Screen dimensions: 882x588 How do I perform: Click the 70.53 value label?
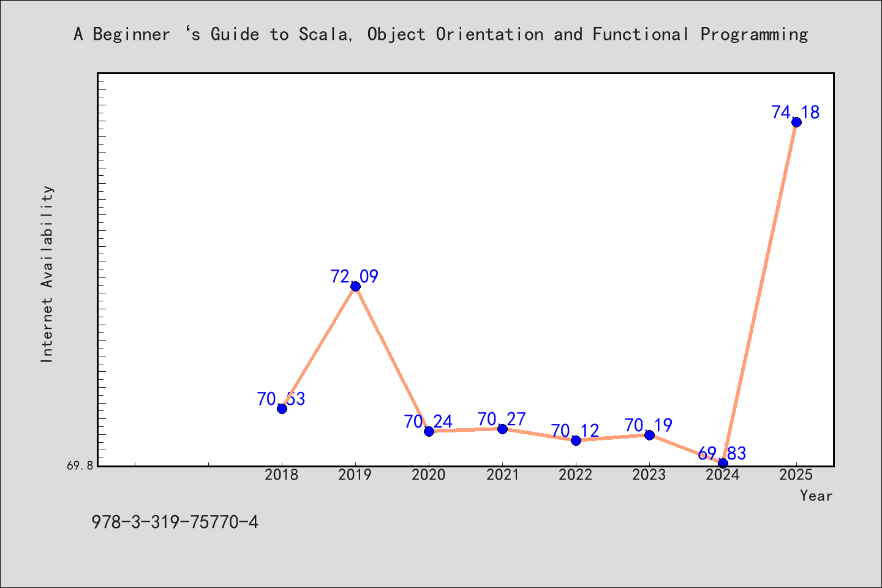point(281,399)
